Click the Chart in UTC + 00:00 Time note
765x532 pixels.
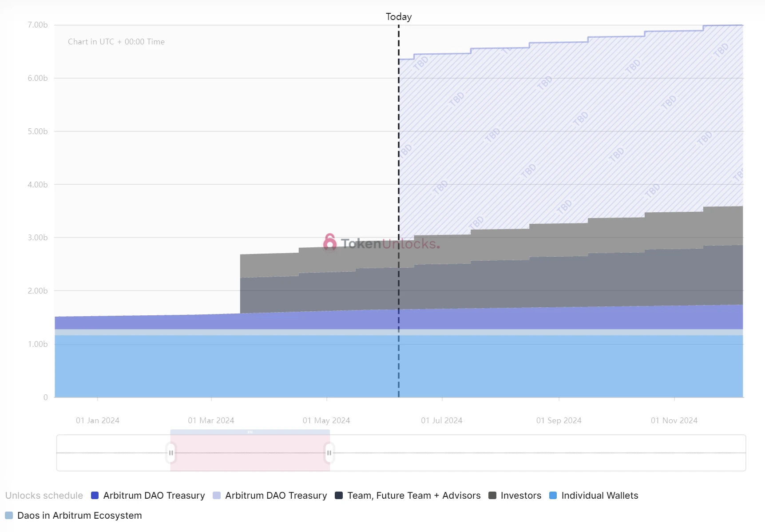(x=116, y=42)
